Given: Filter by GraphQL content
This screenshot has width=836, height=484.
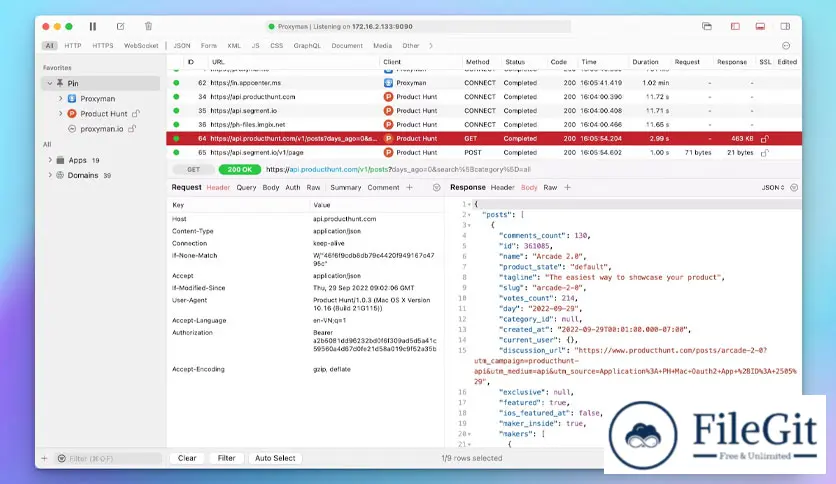Looking at the screenshot, I should point(307,46).
